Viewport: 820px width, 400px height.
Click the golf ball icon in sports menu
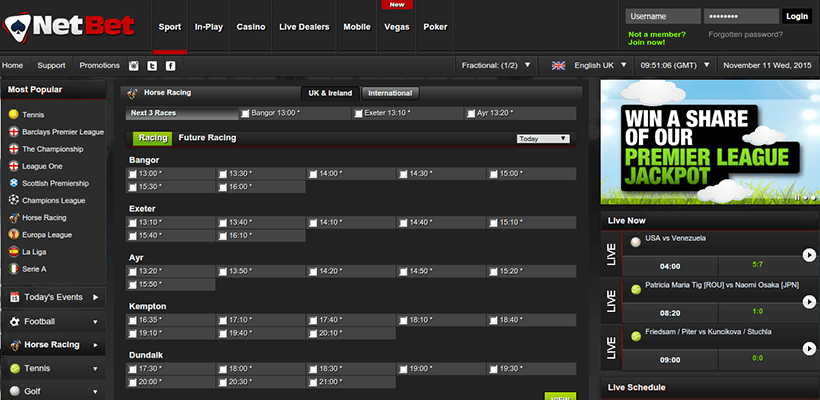click(x=15, y=391)
